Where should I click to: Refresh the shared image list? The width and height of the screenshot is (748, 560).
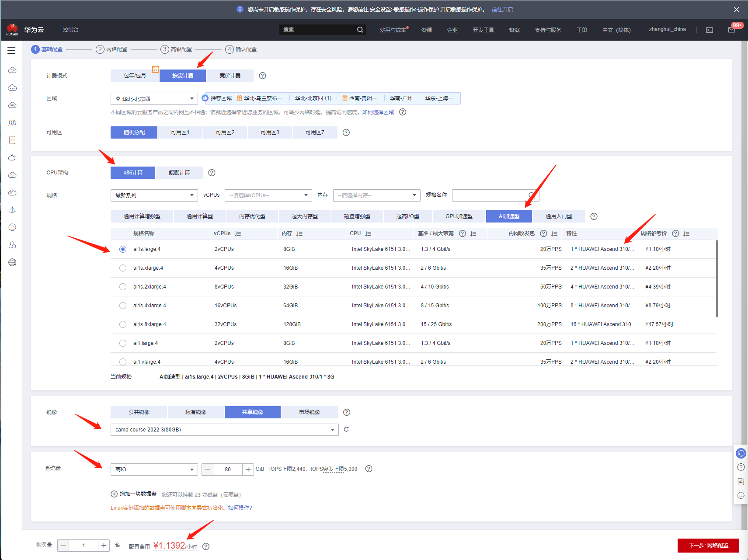tap(346, 429)
